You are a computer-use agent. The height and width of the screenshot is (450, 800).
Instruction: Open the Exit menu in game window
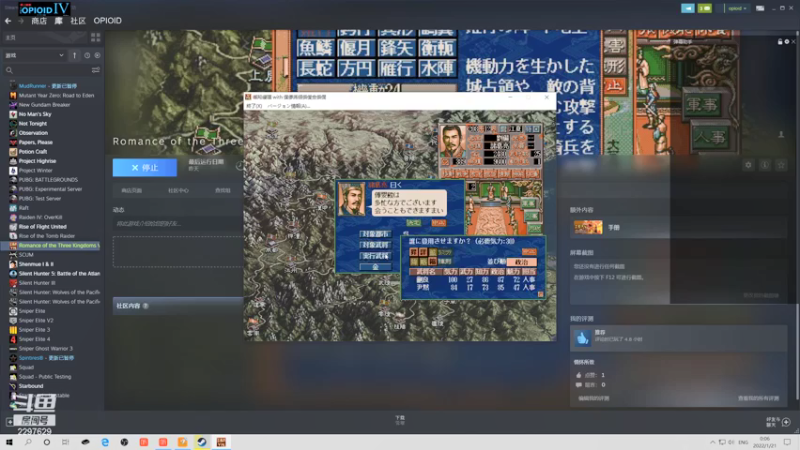click(254, 106)
